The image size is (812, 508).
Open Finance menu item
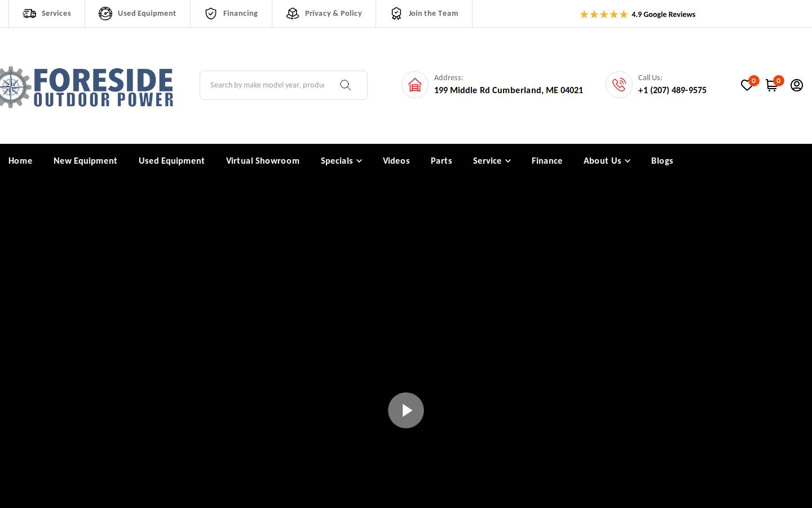[x=547, y=161]
